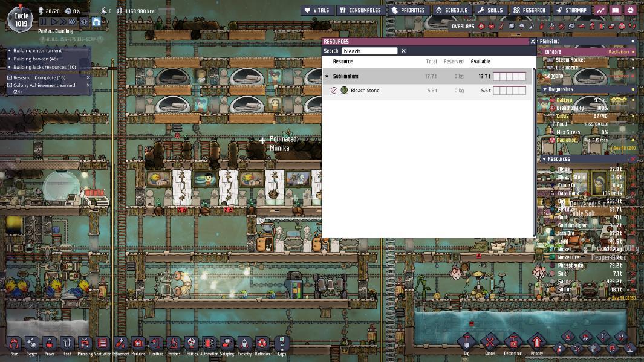Activate the Dig tool
Image resolution: width=644 pixels, height=362 pixels.
click(466, 343)
